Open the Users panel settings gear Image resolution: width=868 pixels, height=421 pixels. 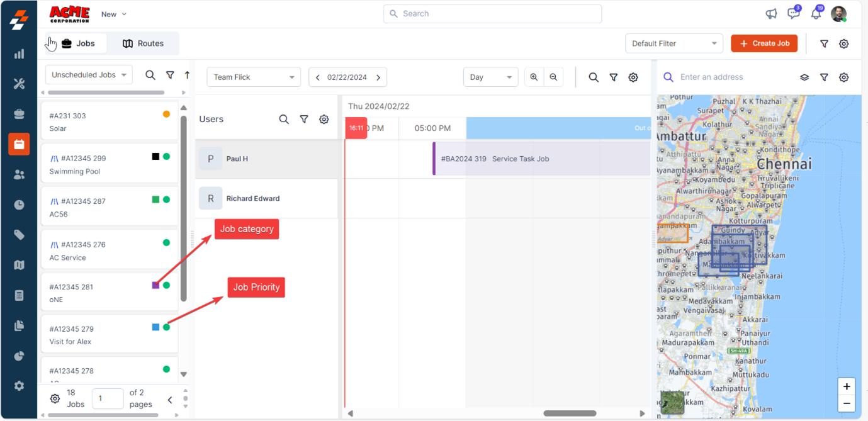pyautogui.click(x=324, y=119)
